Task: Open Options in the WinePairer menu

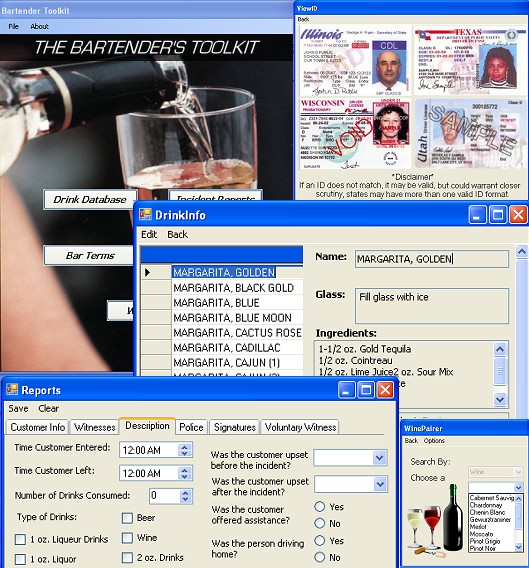Action: tap(434, 440)
